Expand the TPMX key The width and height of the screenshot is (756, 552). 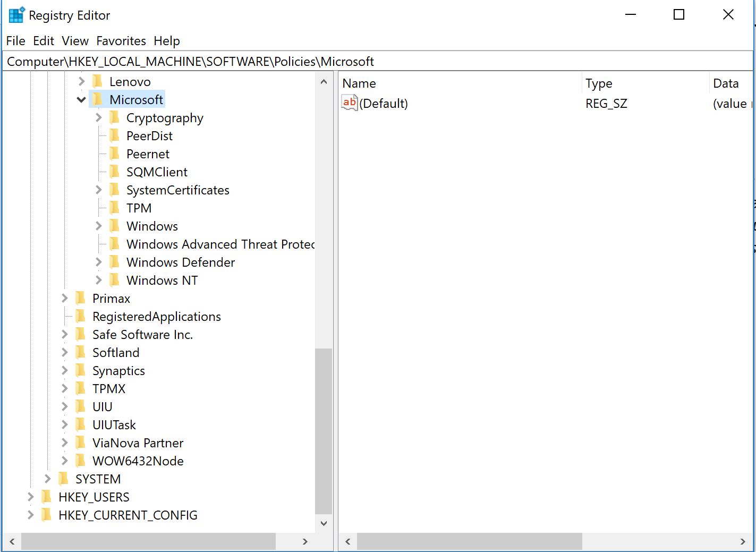pyautogui.click(x=64, y=388)
